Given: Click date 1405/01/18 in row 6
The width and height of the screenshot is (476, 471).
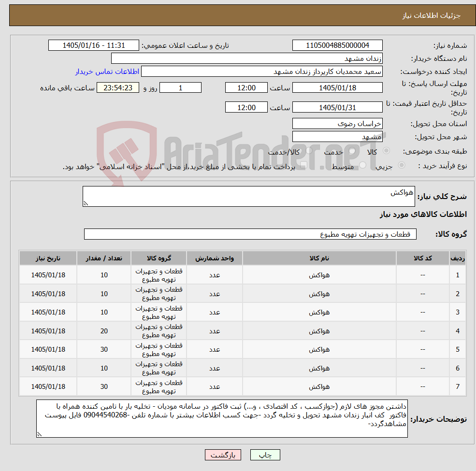Looking at the screenshot, I should (x=48, y=368).
